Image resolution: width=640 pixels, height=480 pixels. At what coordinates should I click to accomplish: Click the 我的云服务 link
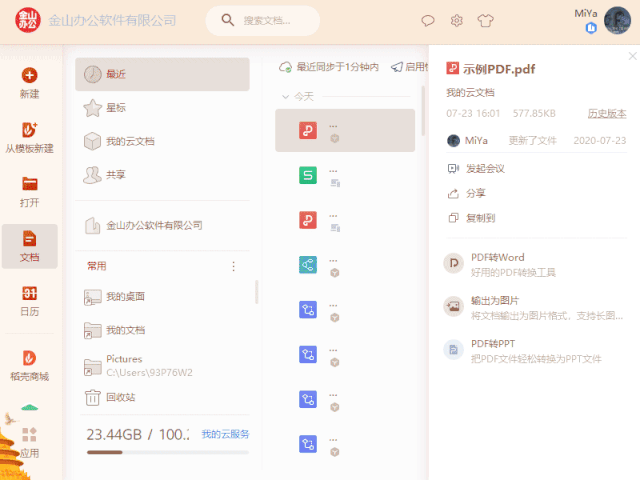click(225, 434)
